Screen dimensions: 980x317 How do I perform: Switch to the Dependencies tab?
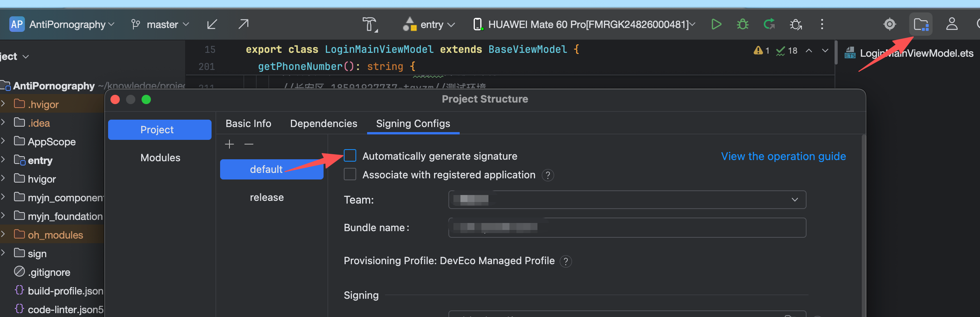[x=324, y=124]
